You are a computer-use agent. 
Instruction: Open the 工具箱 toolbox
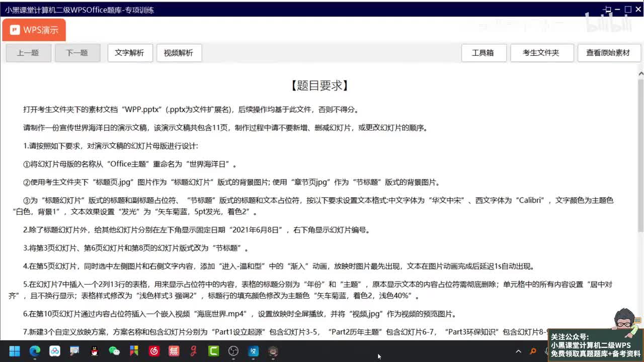[484, 53]
